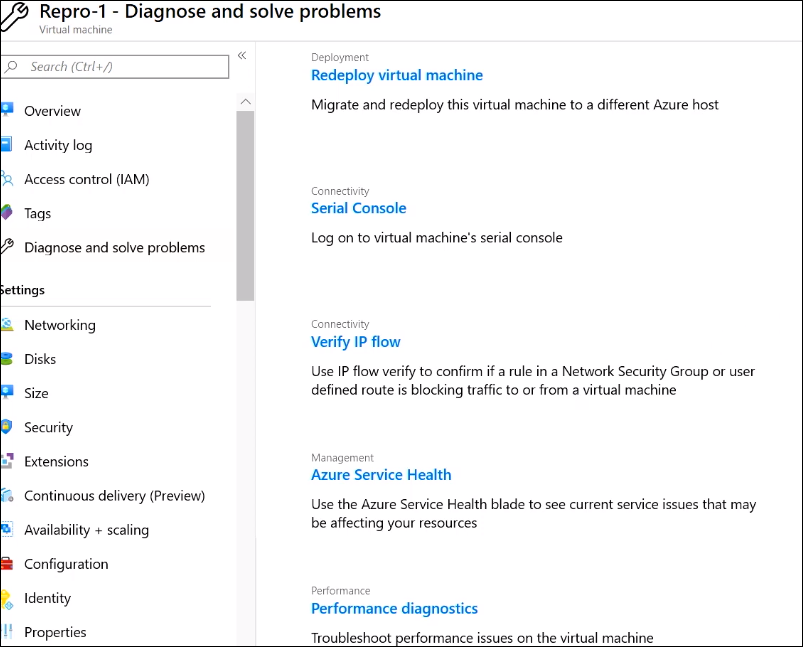Click the Tags icon in sidebar

click(6, 213)
